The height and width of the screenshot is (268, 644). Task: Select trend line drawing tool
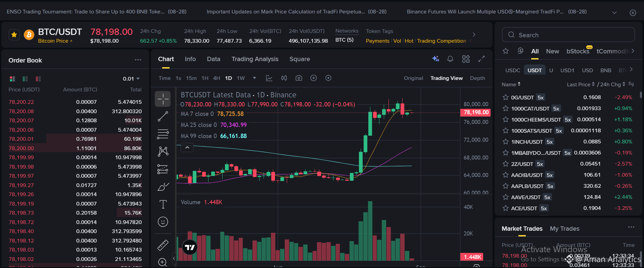coord(163,117)
